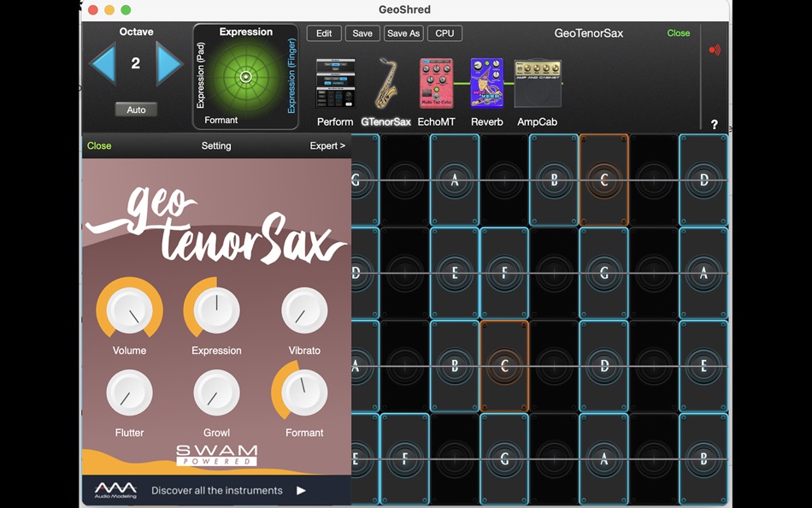812x508 pixels.
Task: Toggle the Auto octave button
Action: point(136,109)
